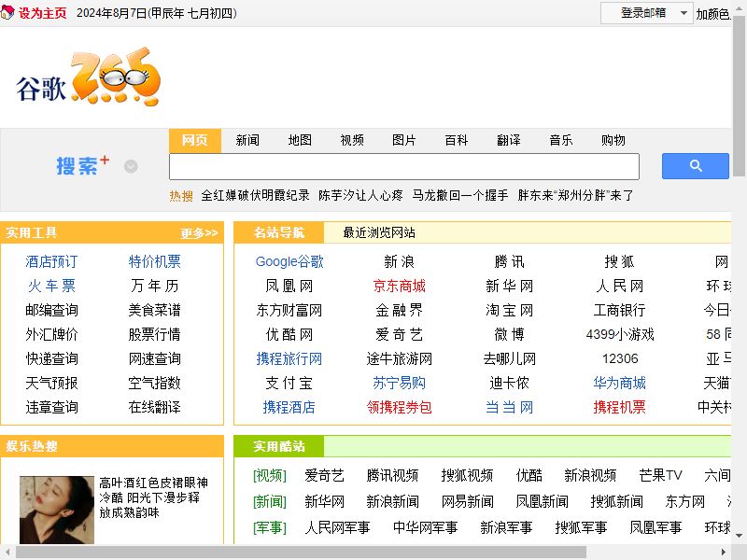Open the 苏宁易购 site link
Viewport: 747px width, 560px height.
pos(400,383)
